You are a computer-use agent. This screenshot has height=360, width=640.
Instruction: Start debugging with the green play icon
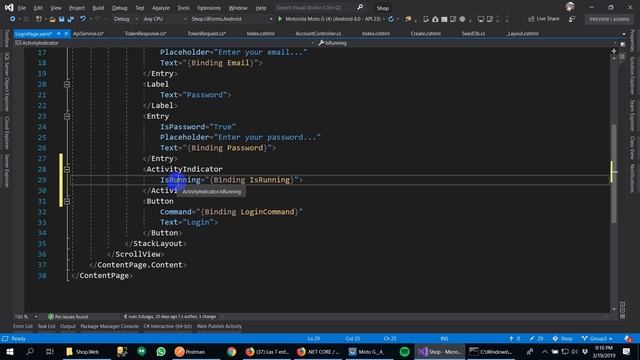pyautogui.click(x=280, y=19)
